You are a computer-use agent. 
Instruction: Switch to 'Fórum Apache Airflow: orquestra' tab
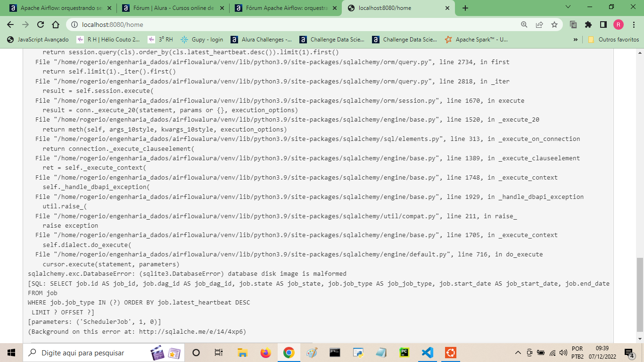coord(285,8)
